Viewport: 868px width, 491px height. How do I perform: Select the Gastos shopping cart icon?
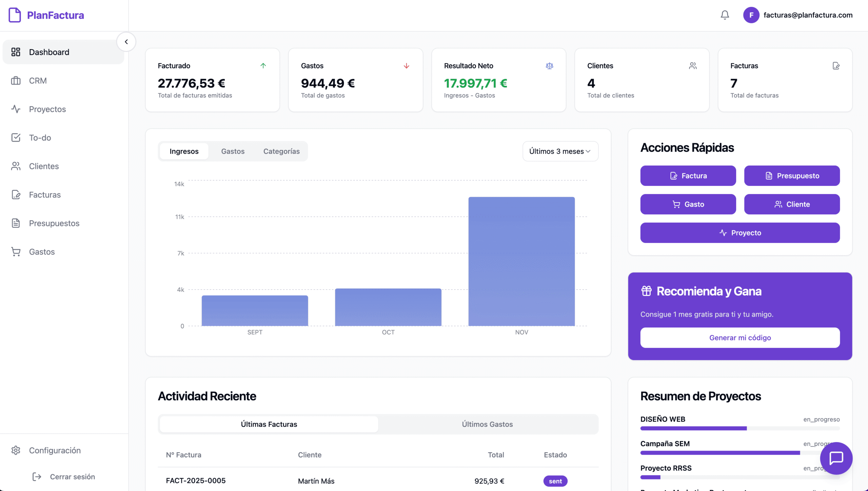pos(16,251)
